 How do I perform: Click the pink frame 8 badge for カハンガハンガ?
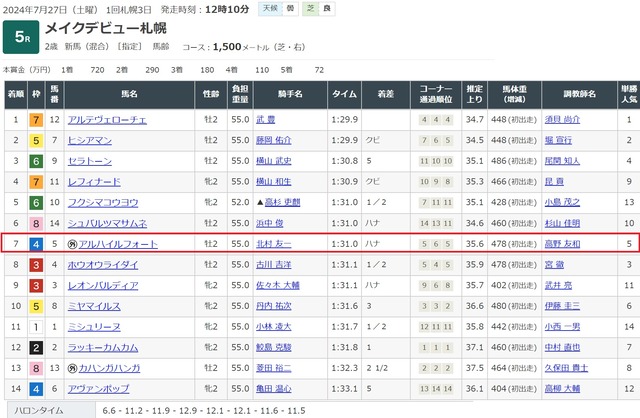pos(36,368)
